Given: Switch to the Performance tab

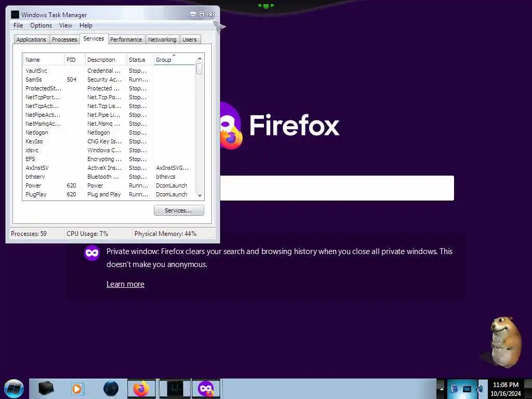Looking at the screenshot, I should pyautogui.click(x=126, y=39).
